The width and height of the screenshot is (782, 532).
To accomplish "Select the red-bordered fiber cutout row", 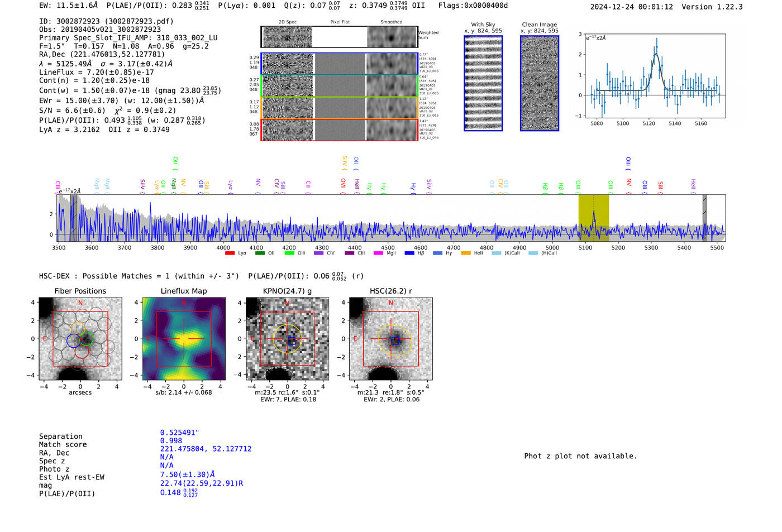I will 340,130.
